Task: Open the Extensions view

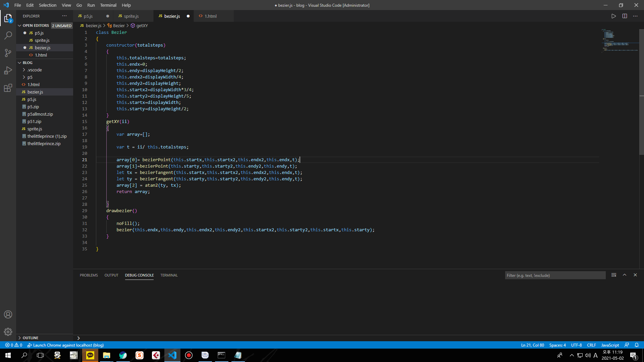Action: click(8, 88)
